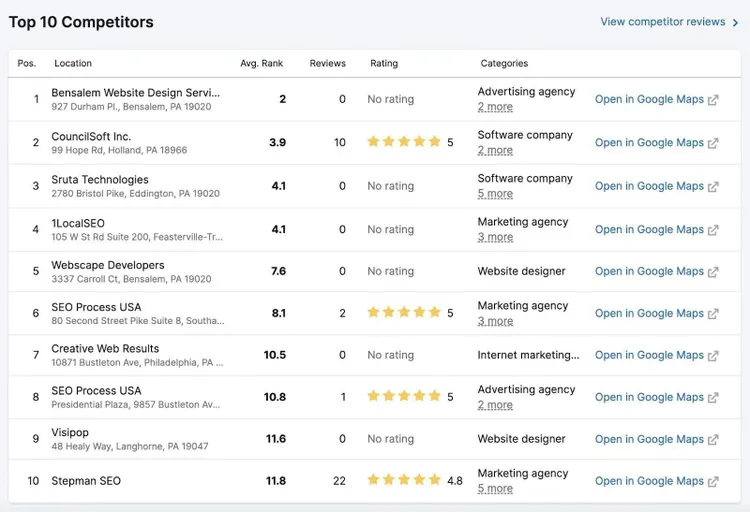Click external-link icon in 1LocalSEO row

713,230
